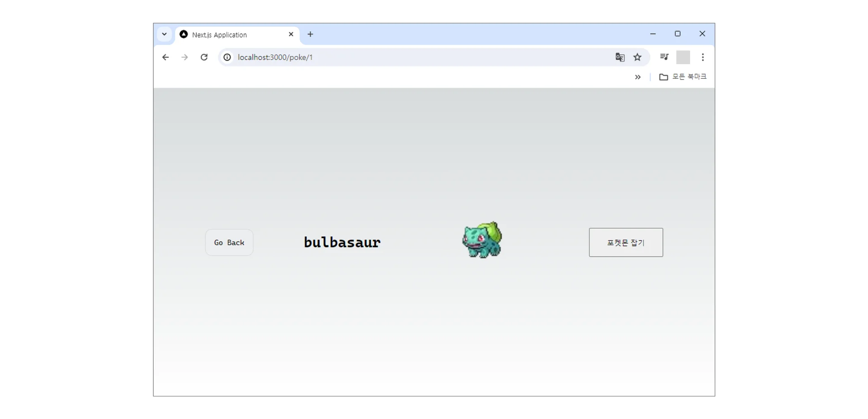Select the Bulbasaur sprite image
This screenshot has height=419, width=868.
click(482, 240)
